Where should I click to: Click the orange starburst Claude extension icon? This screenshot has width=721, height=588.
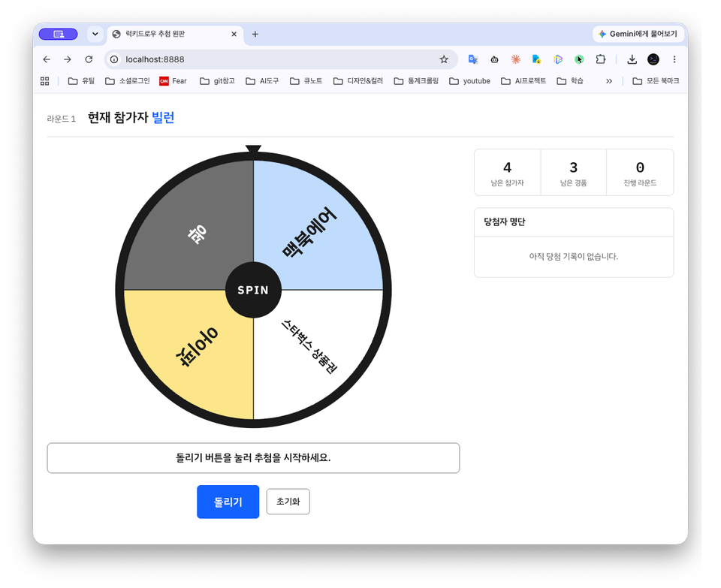[515, 59]
